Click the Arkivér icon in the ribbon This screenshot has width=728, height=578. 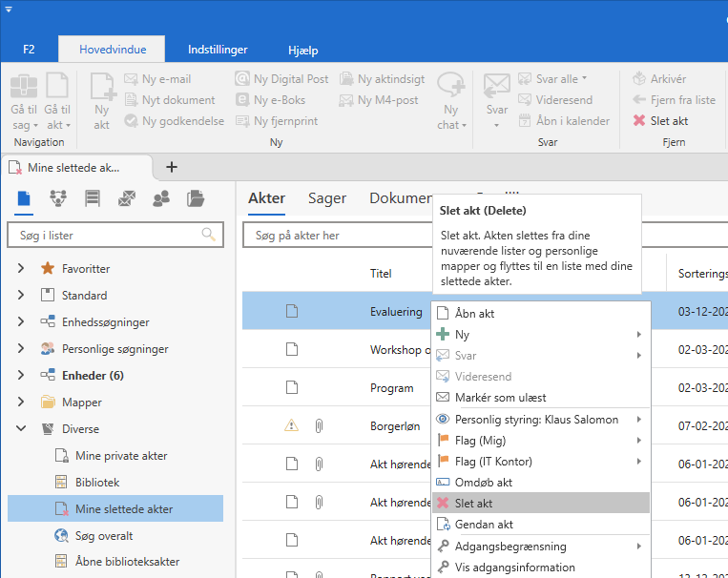tap(639, 79)
